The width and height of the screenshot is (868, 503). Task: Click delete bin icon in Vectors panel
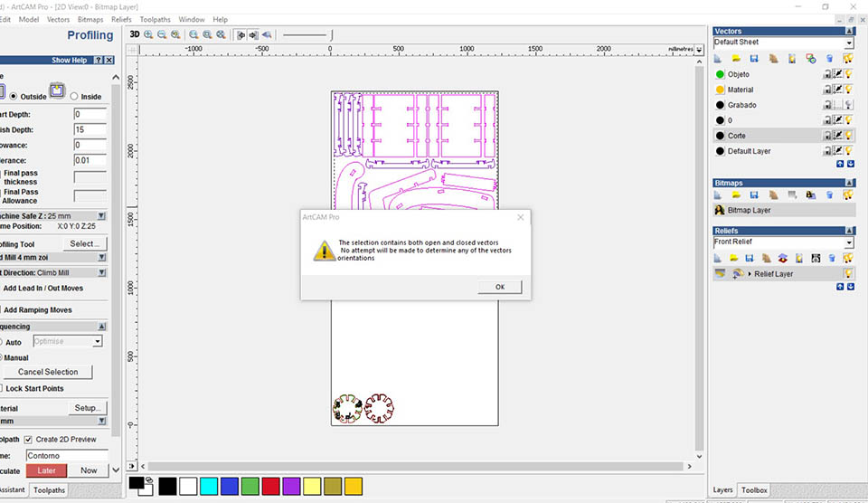[829, 58]
